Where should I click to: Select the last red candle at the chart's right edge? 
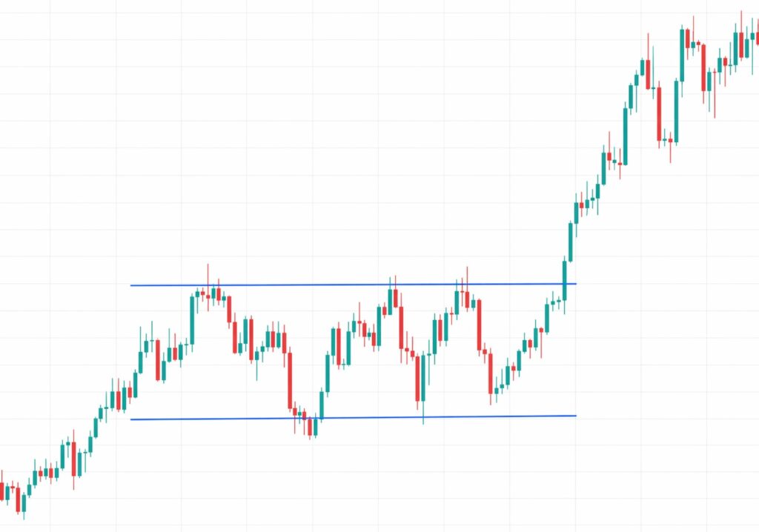(757, 38)
